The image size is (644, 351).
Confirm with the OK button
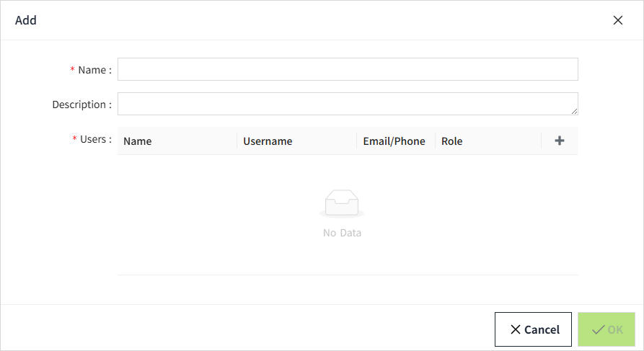[606, 329]
